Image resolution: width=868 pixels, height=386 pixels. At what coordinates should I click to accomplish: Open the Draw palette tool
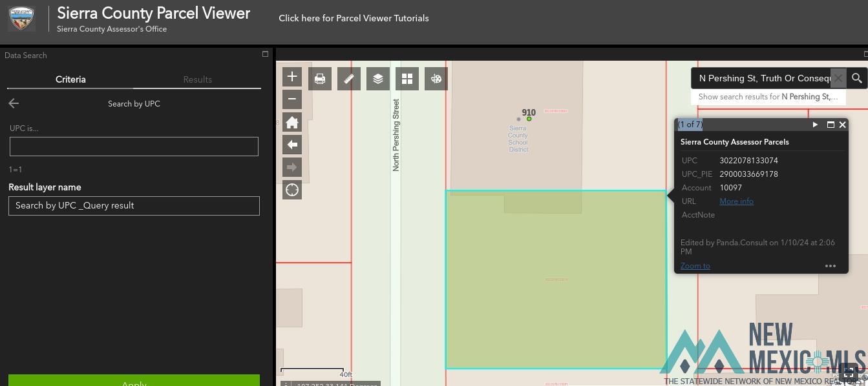(436, 79)
